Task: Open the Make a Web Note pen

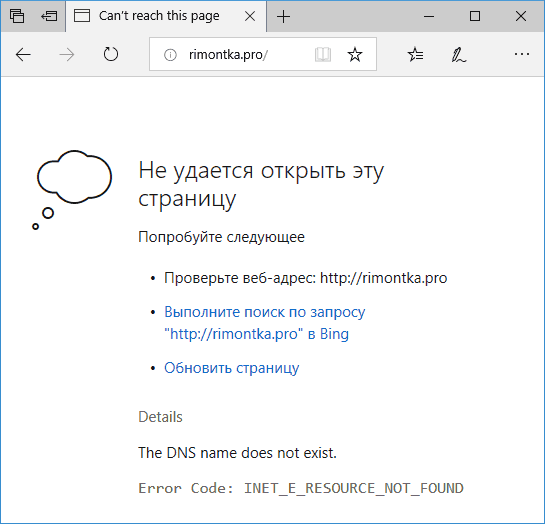Action: [x=459, y=55]
